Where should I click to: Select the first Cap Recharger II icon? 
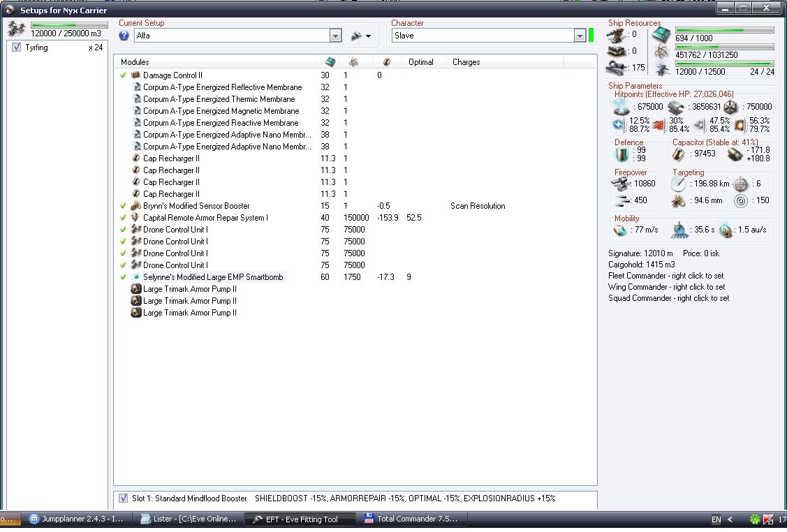tap(136, 158)
